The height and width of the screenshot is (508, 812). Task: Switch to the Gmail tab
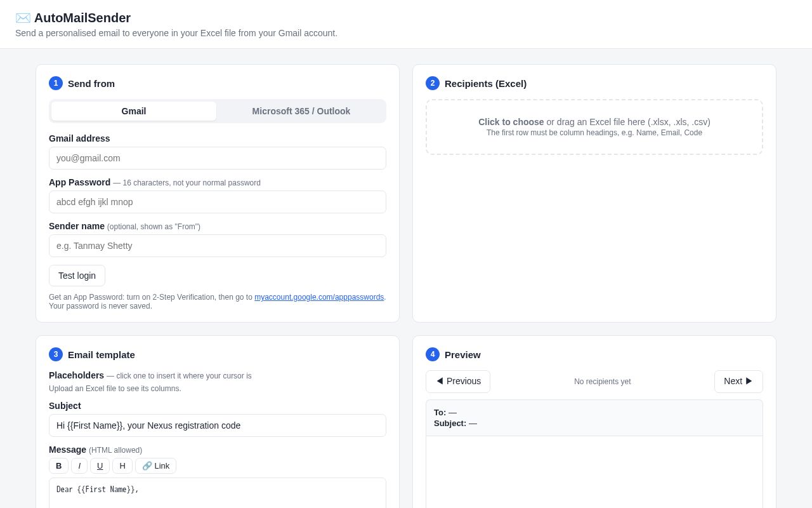[134, 111]
